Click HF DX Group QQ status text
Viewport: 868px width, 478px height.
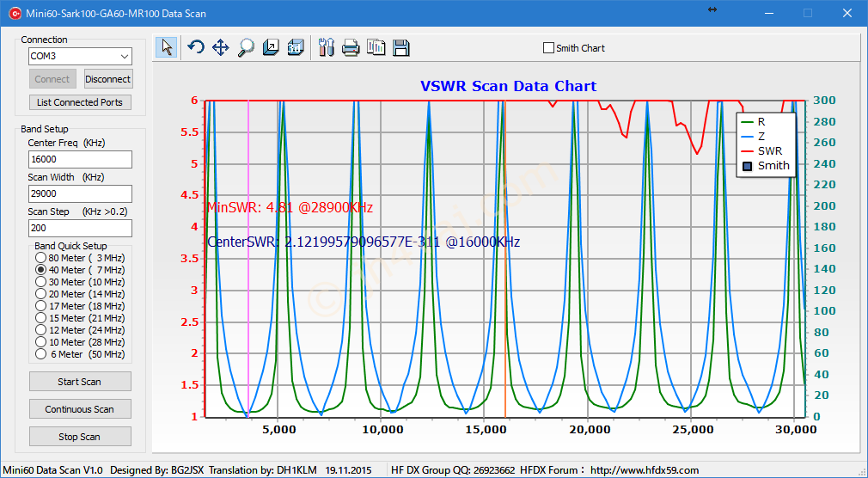pyautogui.click(x=453, y=470)
